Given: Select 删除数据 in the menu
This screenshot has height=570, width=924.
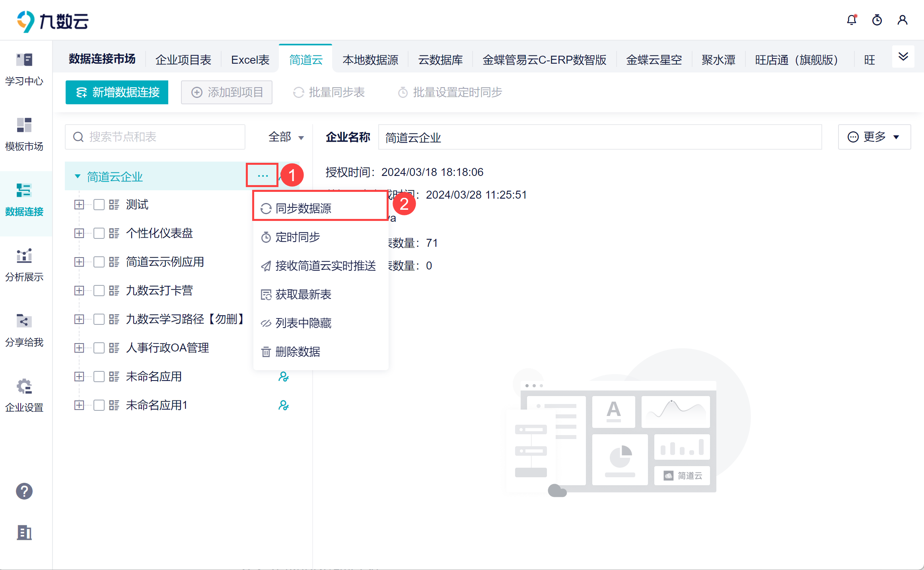Looking at the screenshot, I should tap(298, 351).
